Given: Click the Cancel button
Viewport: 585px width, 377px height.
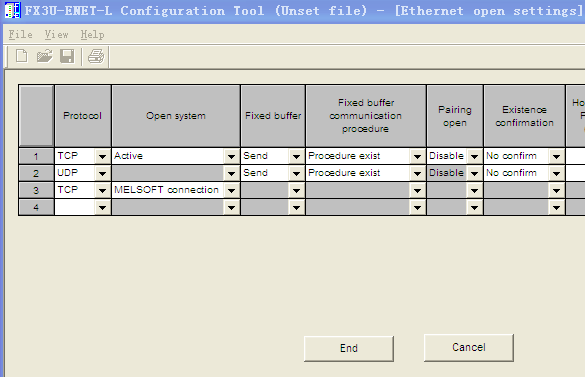Looking at the screenshot, I should click(469, 348).
